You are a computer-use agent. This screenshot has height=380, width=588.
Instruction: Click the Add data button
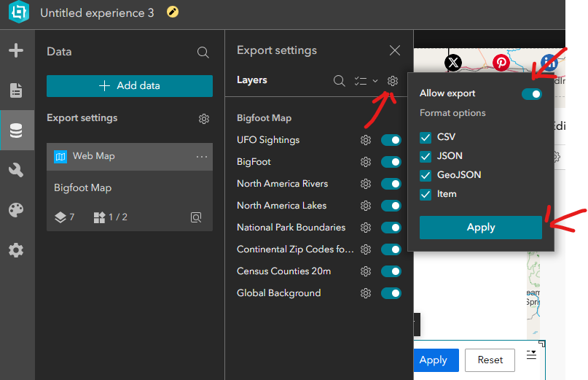(130, 86)
